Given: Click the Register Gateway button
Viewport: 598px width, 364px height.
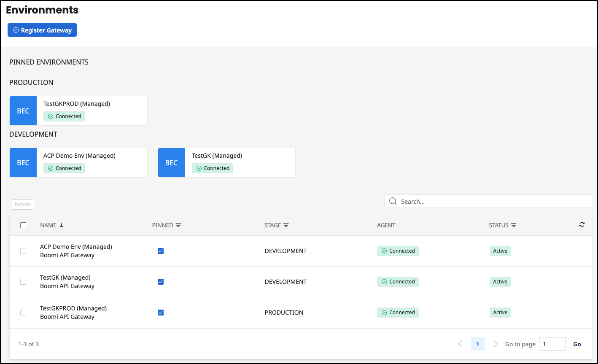Looking at the screenshot, I should pos(42,30).
